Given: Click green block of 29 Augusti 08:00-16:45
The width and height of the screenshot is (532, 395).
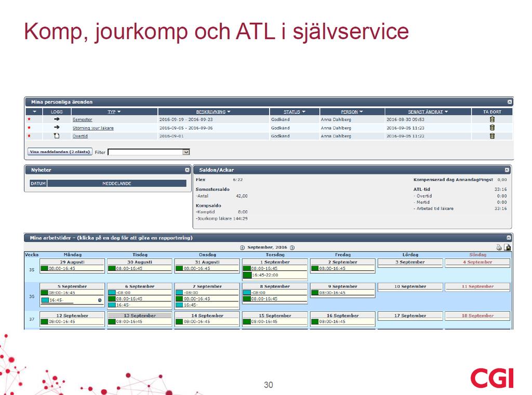Looking at the screenshot, I should (x=44, y=268).
